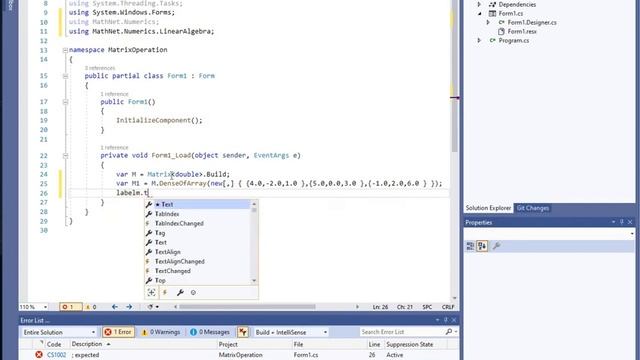Image resolution: width=640 pixels, height=360 pixels.
Task: Select Top in the IntelliSense list
Action: [x=199, y=280]
